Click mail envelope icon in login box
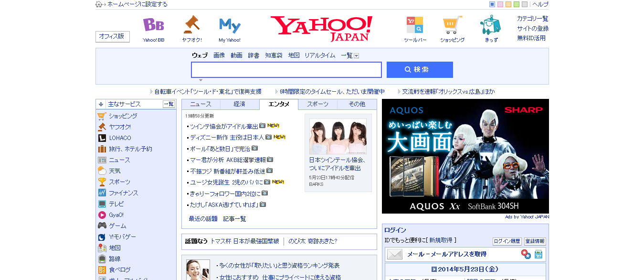 [395, 254]
